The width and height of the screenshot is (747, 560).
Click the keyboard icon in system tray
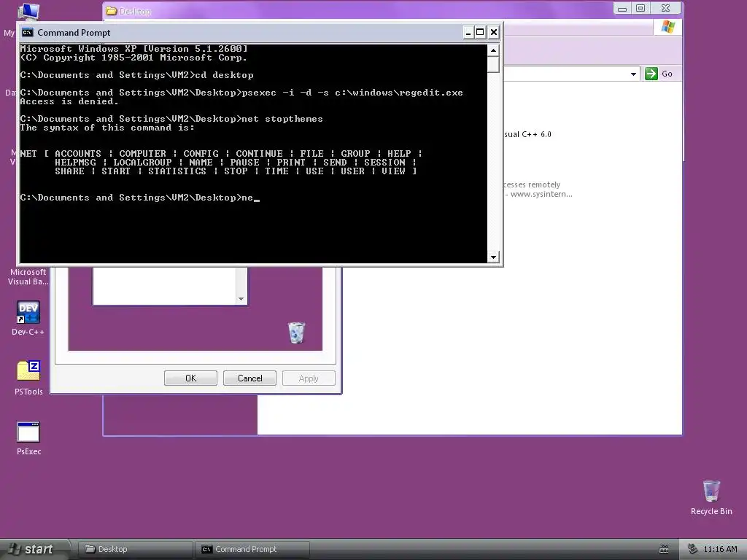(x=664, y=549)
